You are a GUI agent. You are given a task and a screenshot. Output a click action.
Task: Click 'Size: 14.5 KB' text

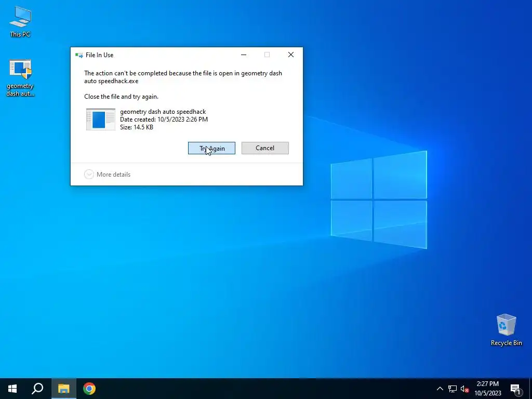coord(137,127)
